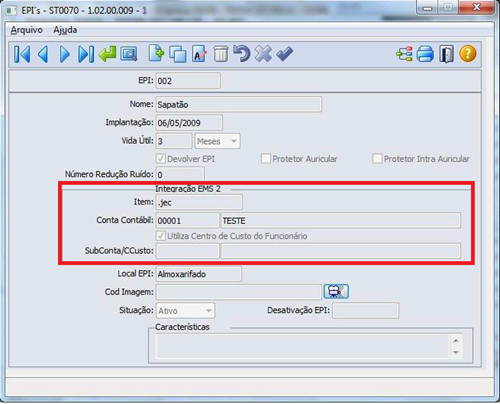Click the Conta Contábil code field 00001
The image size is (500, 404).
[x=188, y=221]
